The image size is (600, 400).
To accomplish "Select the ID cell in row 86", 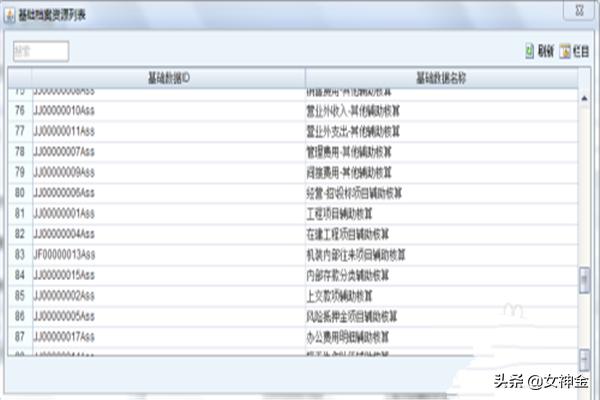I will click(x=169, y=317).
